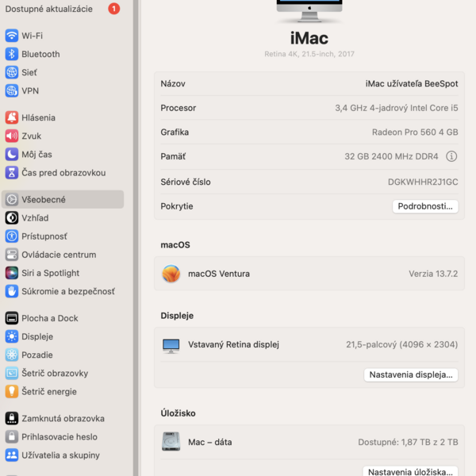Click graphics value Radeon Pro 560 4 GB
476x476 pixels.
415,132
